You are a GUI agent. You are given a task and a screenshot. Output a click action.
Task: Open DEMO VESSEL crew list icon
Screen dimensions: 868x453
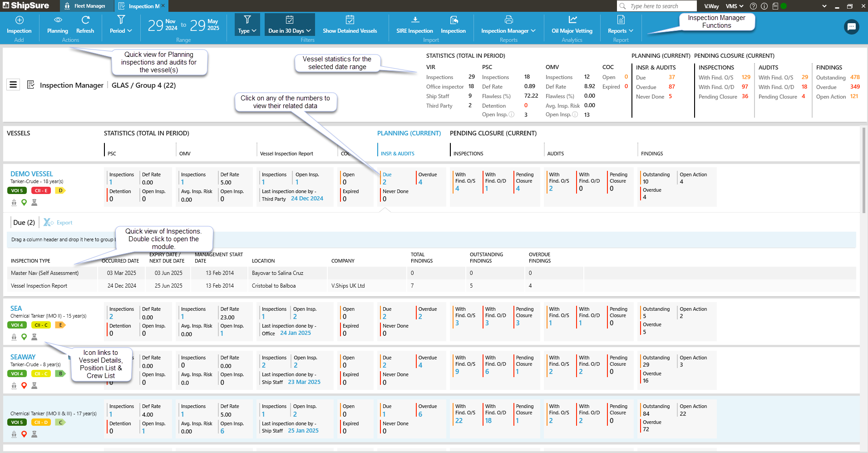(x=34, y=203)
